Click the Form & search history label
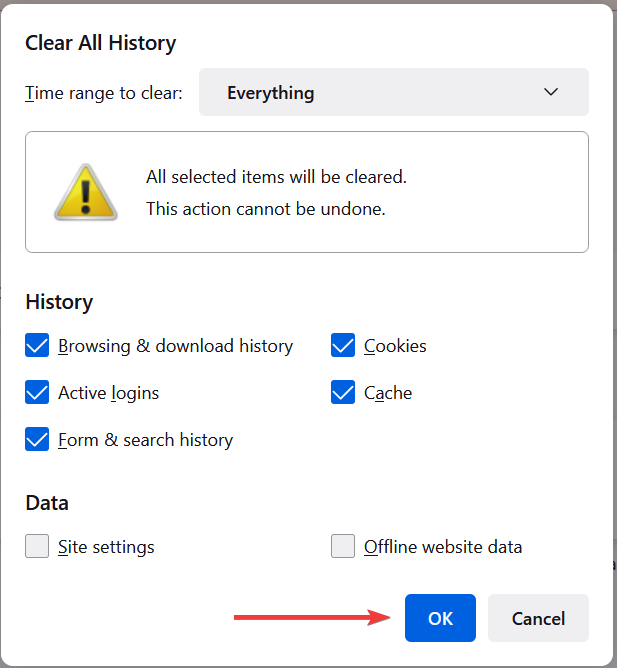 point(146,440)
